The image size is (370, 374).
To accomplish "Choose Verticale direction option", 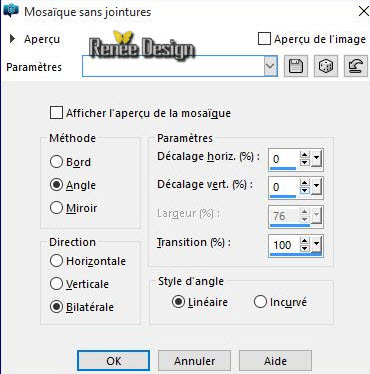I will pos(56,284).
